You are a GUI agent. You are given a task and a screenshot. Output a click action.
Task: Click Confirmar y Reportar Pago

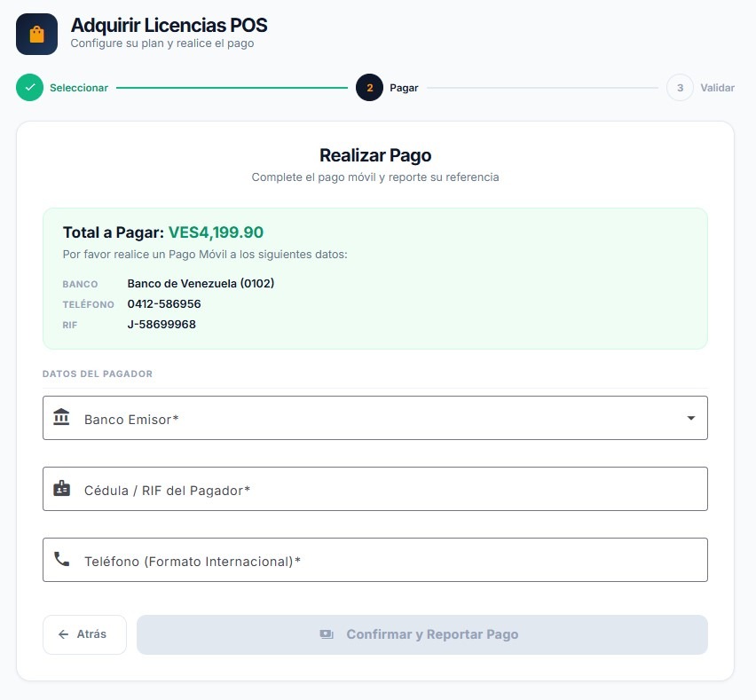point(421,633)
